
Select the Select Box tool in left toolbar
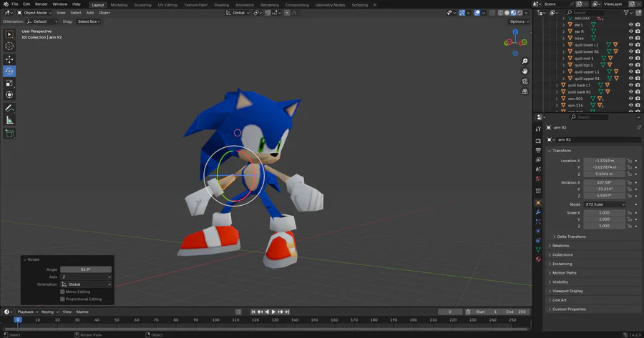9,34
